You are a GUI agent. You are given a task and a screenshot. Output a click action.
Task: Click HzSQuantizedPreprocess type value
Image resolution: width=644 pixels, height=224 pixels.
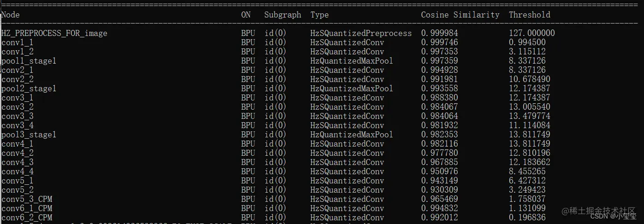point(361,33)
